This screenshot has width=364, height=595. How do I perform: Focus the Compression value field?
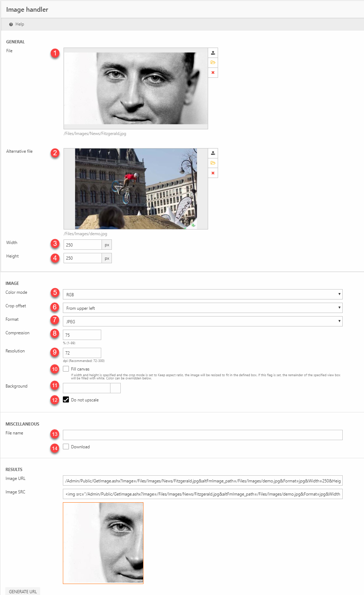[x=82, y=335]
